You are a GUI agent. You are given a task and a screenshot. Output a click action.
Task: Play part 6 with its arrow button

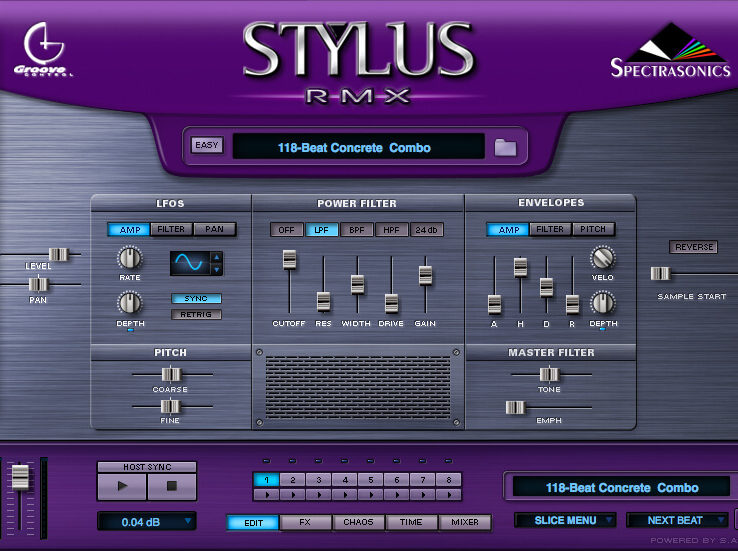click(397, 495)
